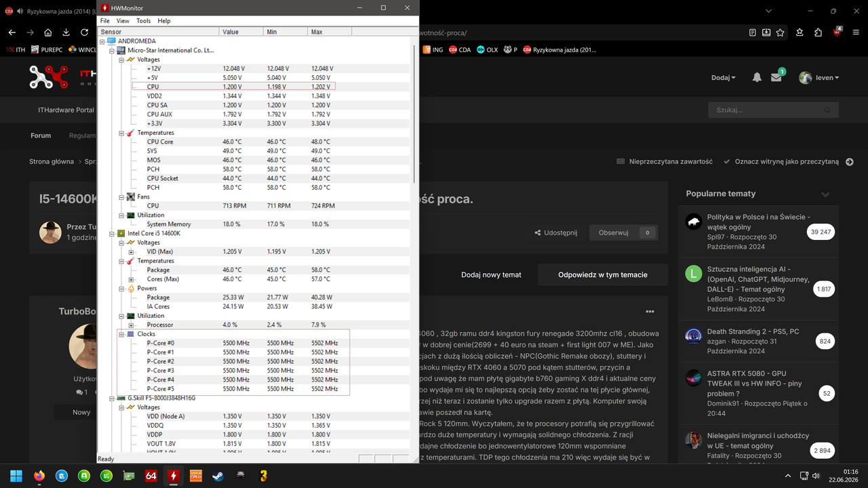Collapse the G.Skill F5-8000J3848H16G node
The image size is (868, 488).
point(112,398)
